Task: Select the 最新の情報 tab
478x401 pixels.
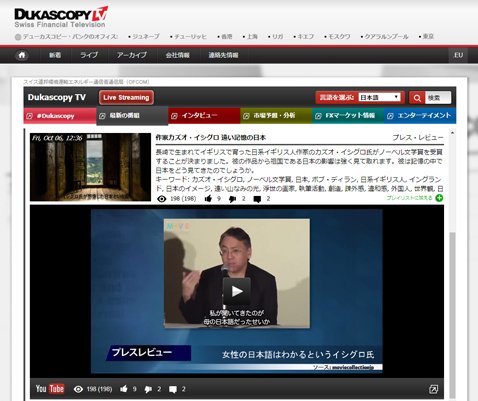Action: click(x=132, y=116)
